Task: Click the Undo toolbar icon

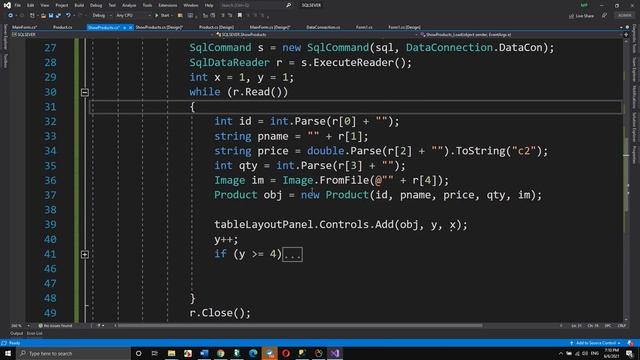Action: click(x=68, y=16)
